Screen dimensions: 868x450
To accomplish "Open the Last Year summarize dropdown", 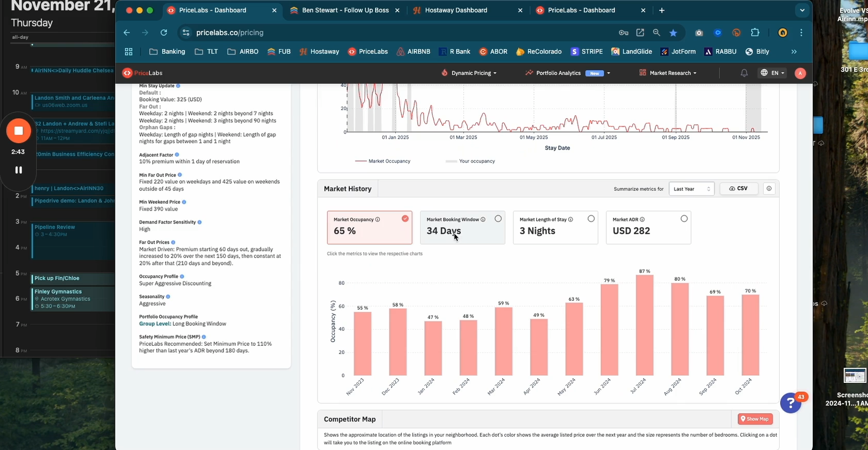I will 691,189.
